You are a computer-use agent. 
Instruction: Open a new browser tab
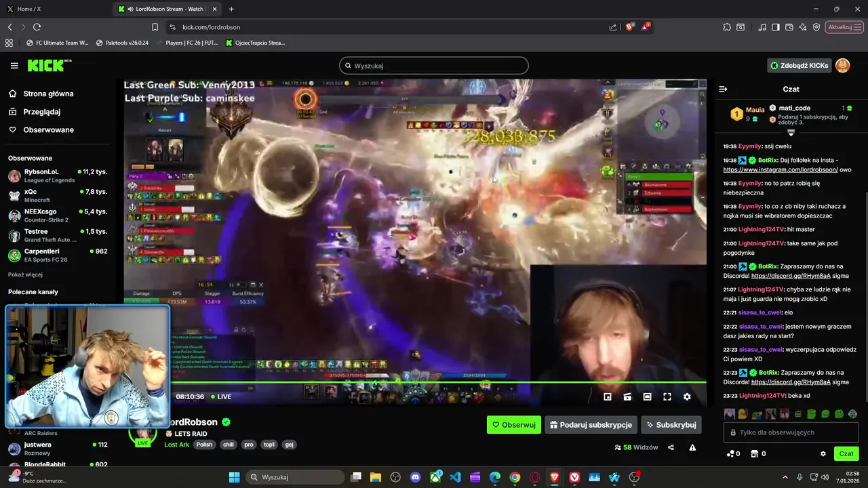[x=231, y=9]
